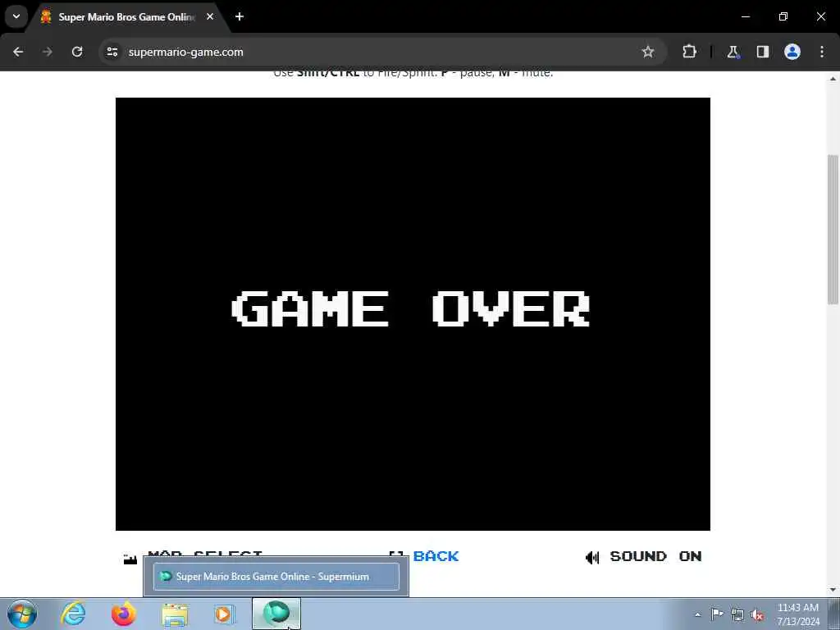Image resolution: width=840 pixels, height=630 pixels.
Task: Click the scrollbar down arrow
Action: pos(833,590)
